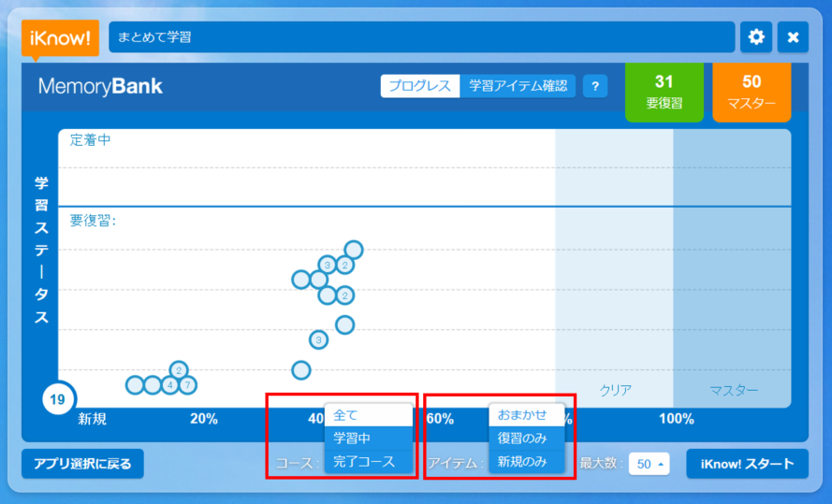Open the settings gear icon
This screenshot has height=504, width=832.
(756, 37)
